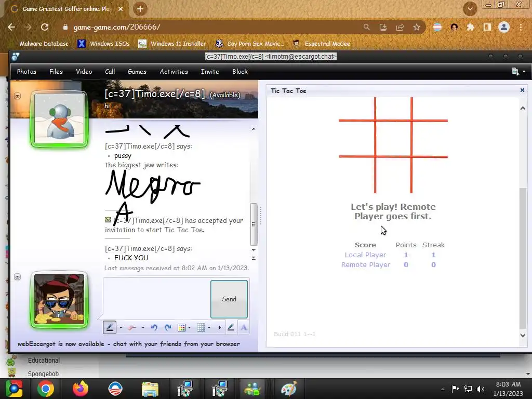
Task: Open the ink color palette
Action: coord(181,327)
